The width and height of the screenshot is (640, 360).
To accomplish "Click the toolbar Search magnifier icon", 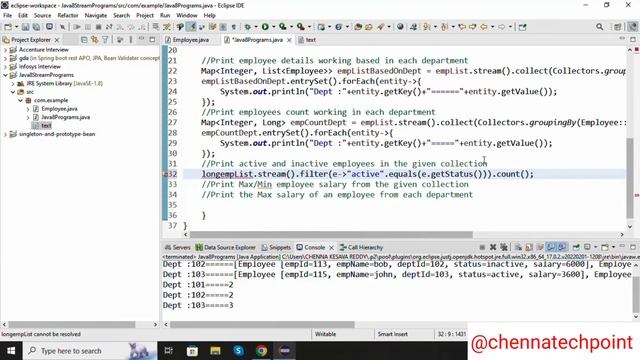I will [x=599, y=27].
